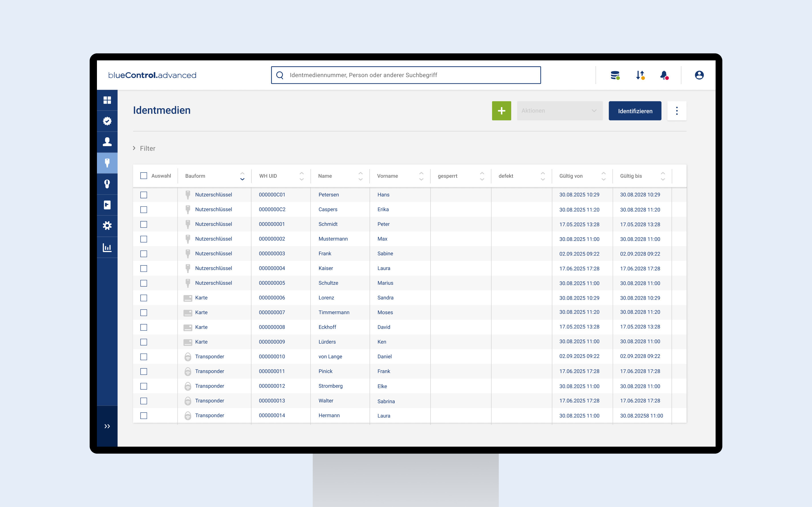Sort table by Gültig bis column
This screenshot has height=507, width=812.
631,176
